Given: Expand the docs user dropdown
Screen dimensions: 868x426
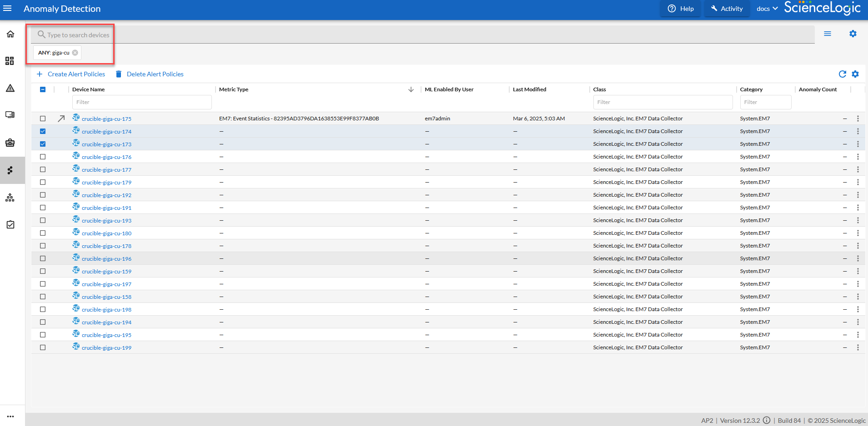Looking at the screenshot, I should [767, 9].
